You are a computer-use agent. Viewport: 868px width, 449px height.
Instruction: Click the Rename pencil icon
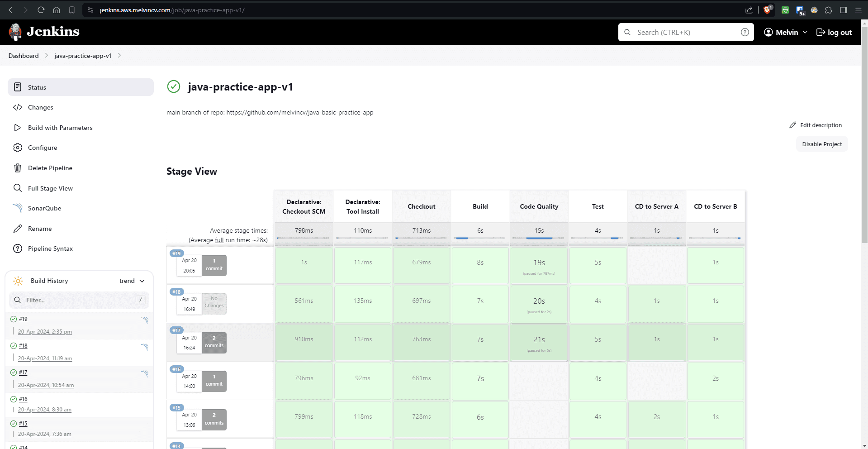point(18,228)
